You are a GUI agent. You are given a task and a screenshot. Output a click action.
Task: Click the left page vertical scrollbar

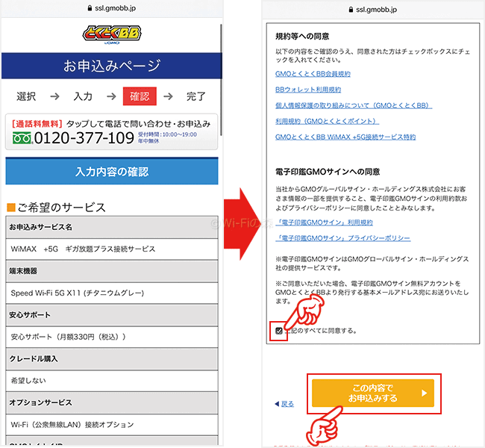point(221,80)
